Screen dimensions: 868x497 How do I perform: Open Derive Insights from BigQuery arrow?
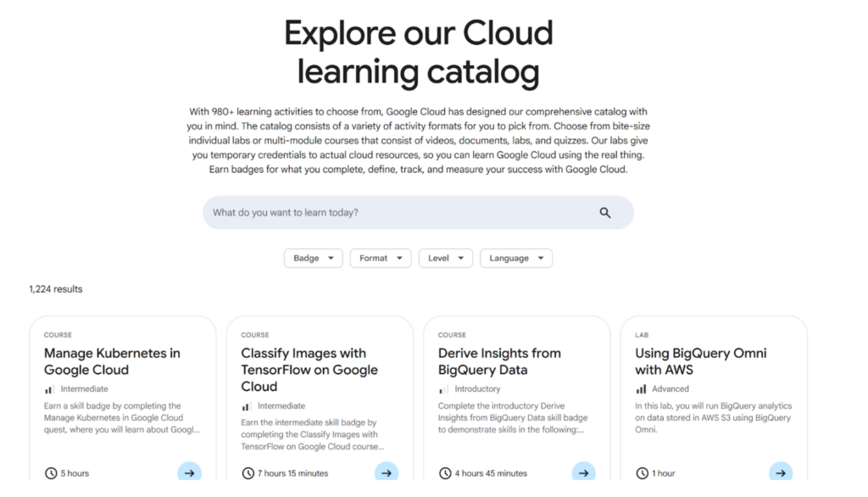[x=583, y=472]
